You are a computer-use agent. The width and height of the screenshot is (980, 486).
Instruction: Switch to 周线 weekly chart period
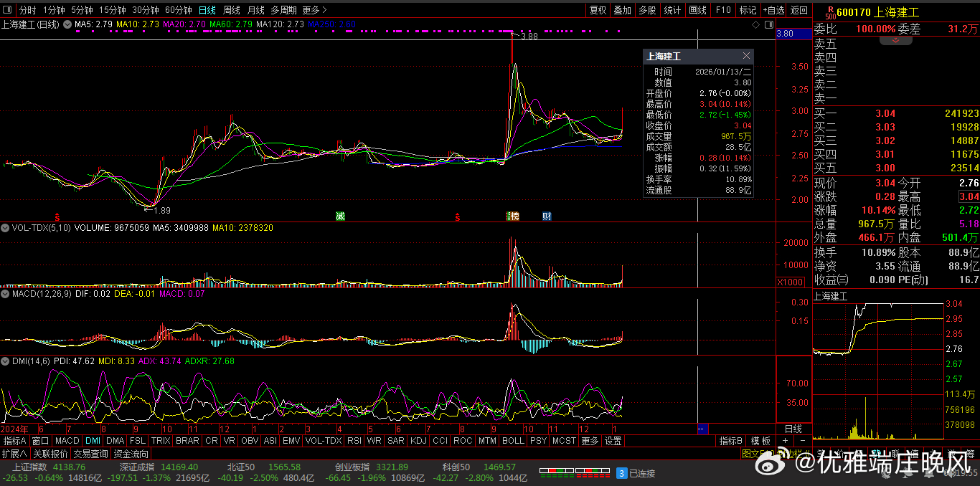(x=231, y=10)
